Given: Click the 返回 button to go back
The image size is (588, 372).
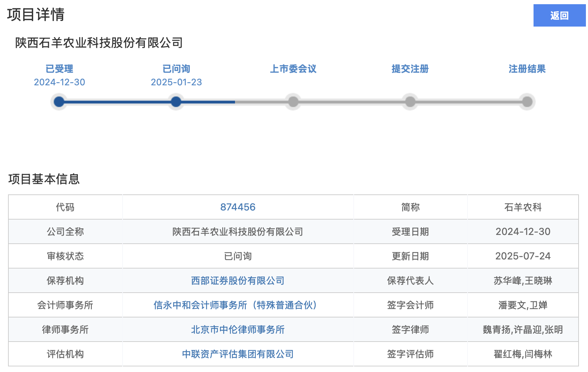Looking at the screenshot, I should tap(559, 15).
